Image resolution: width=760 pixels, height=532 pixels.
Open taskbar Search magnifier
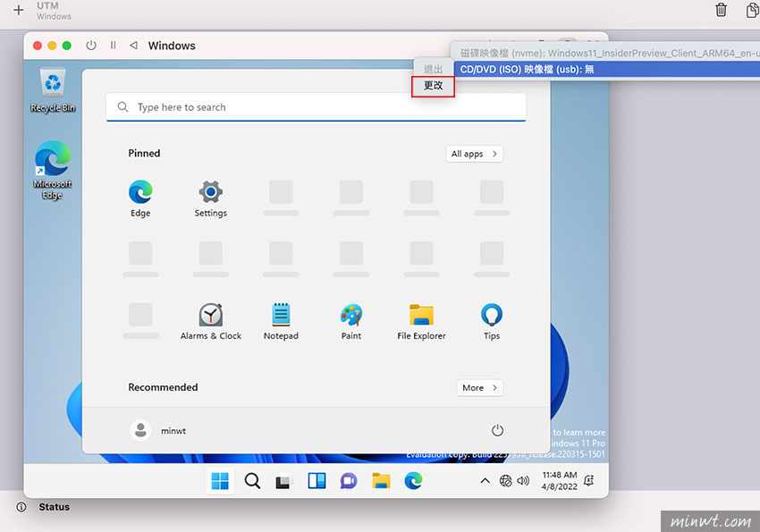[x=252, y=481]
